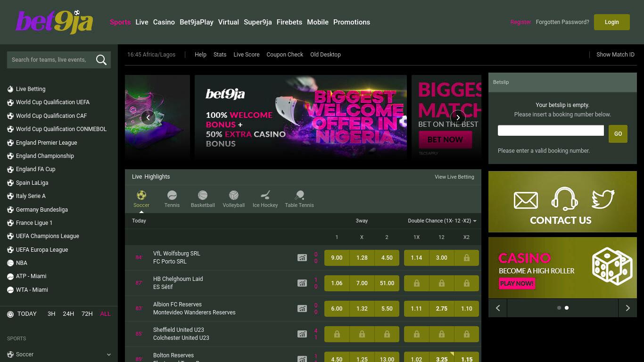Select the Table Tennis sport icon
Screen dimensions: 644x362
click(299, 195)
